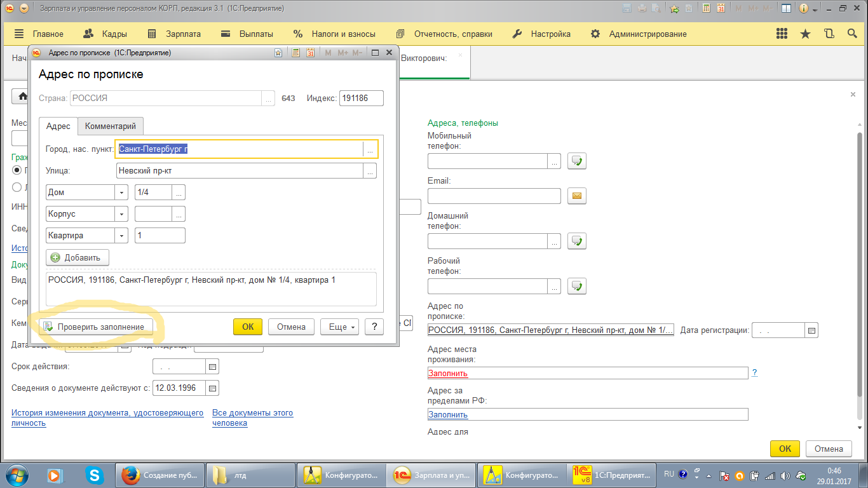This screenshot has height=488, width=868.
Task: Open the Еще dropdown button
Action: point(340,327)
